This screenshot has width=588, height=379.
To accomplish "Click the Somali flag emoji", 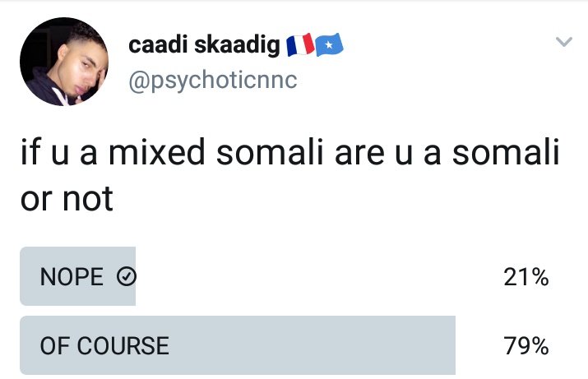I will (x=329, y=44).
